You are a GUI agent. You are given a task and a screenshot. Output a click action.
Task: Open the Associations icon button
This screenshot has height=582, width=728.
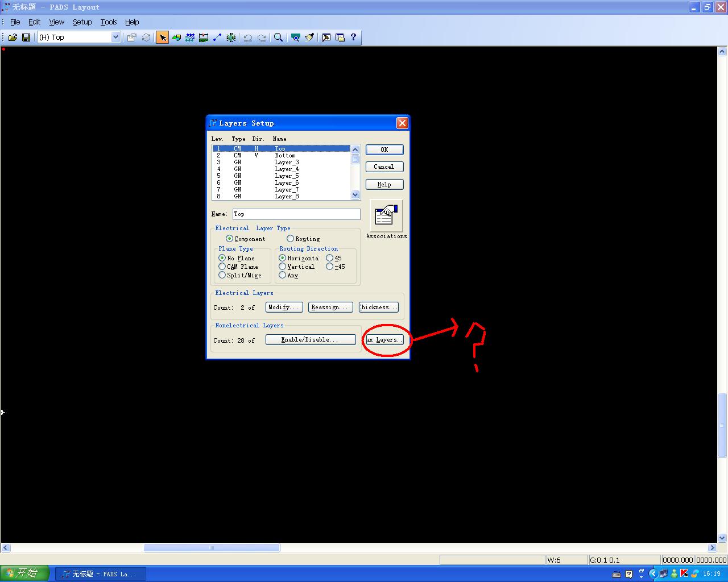[x=386, y=215]
